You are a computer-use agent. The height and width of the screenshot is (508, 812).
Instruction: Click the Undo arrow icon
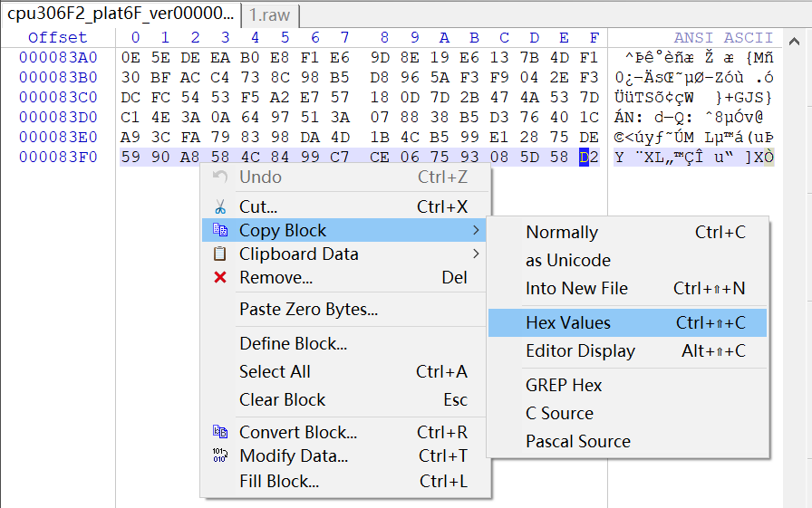[220, 177]
